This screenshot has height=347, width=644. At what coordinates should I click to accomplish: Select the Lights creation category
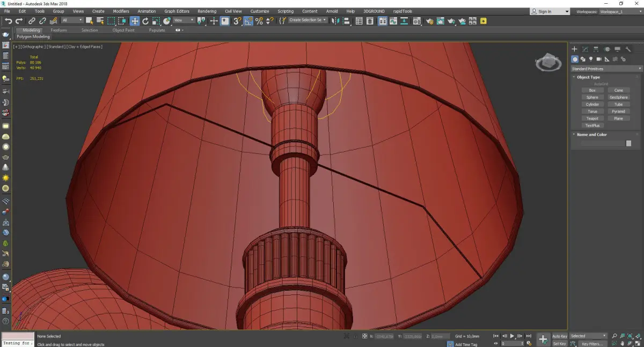click(x=591, y=59)
